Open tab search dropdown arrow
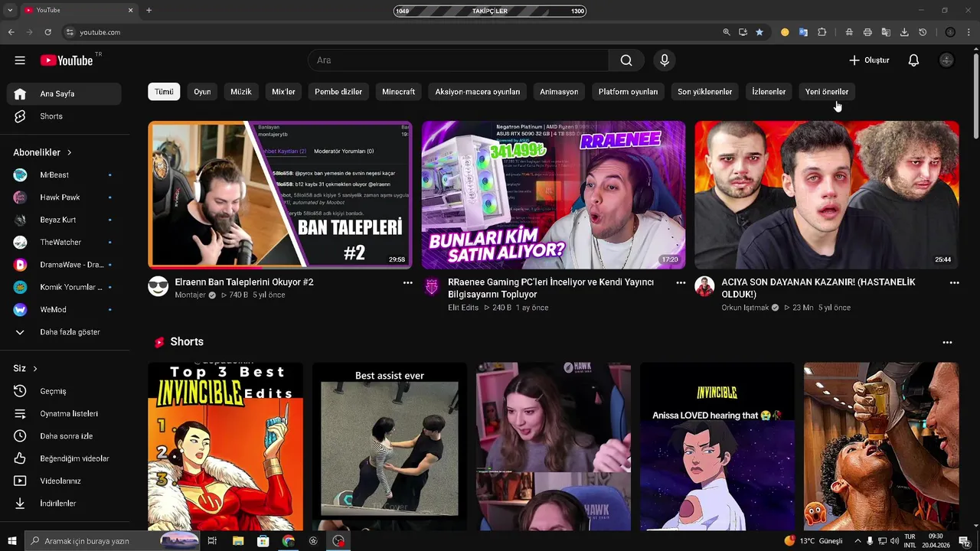The image size is (980, 551). (10, 11)
